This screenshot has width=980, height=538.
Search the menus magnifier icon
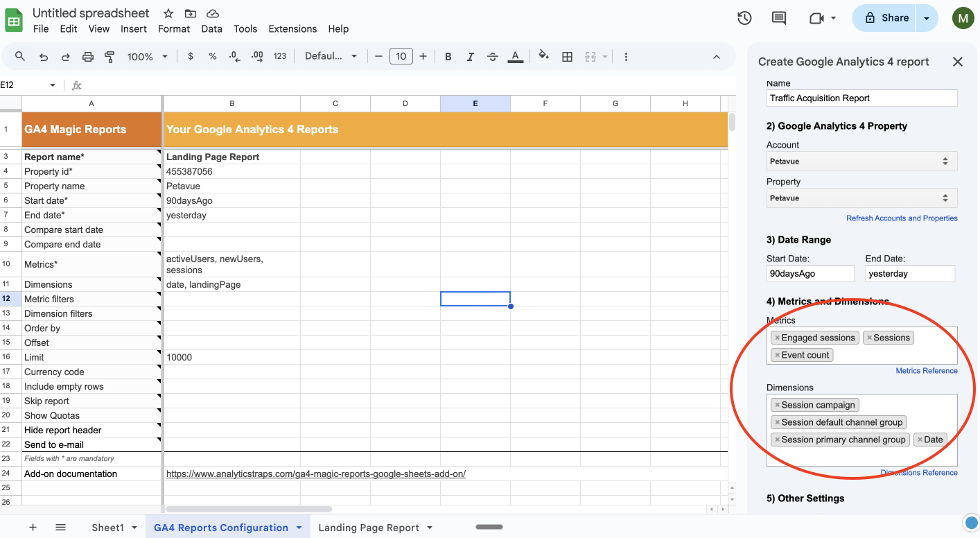[x=20, y=57]
